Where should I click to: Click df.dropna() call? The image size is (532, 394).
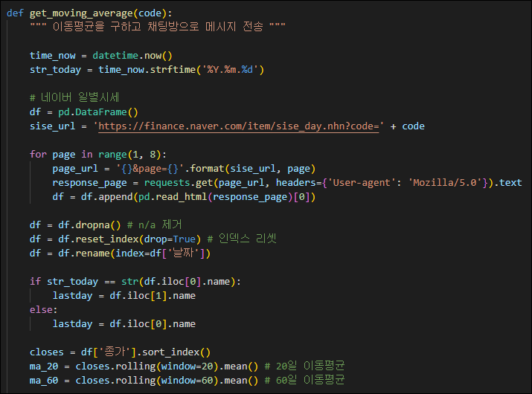coord(89,225)
